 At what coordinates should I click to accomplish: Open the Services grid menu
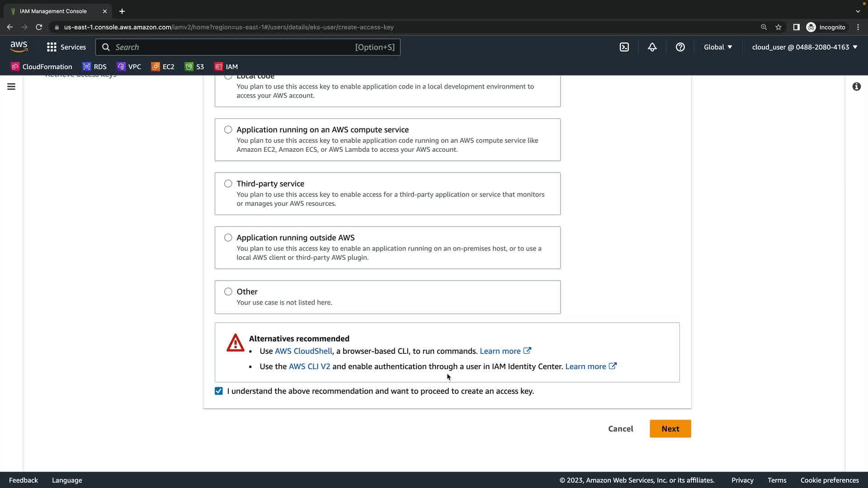(x=66, y=47)
